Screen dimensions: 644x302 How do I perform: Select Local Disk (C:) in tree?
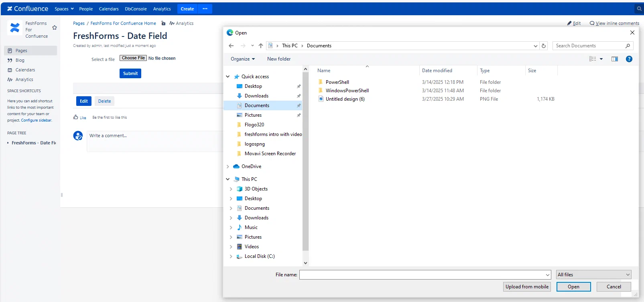point(260,256)
